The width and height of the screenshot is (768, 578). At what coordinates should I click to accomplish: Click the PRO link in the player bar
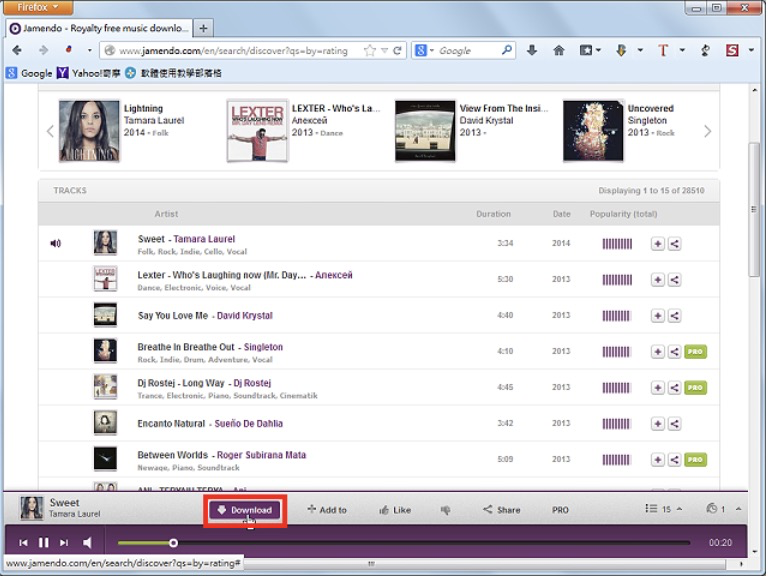click(560, 510)
